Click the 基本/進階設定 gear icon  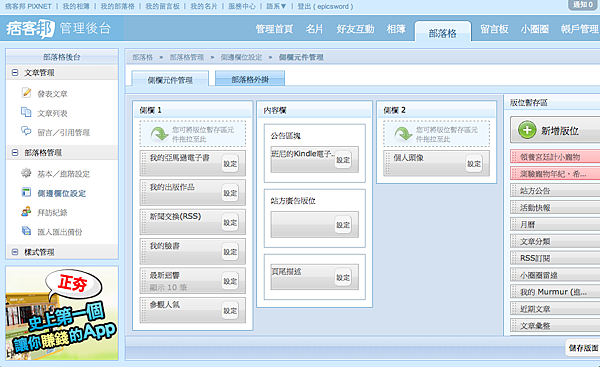[x=26, y=173]
